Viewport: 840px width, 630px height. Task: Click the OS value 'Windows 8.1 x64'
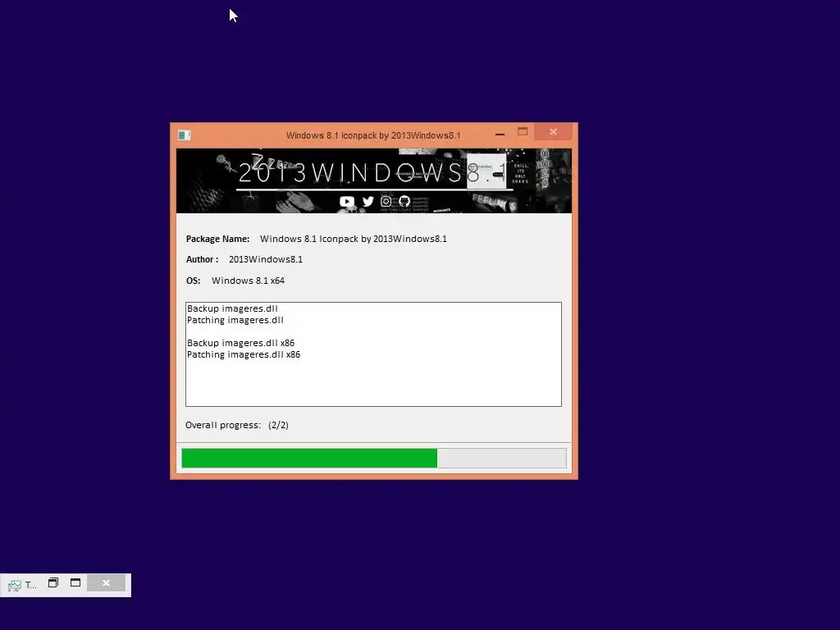[248, 281]
